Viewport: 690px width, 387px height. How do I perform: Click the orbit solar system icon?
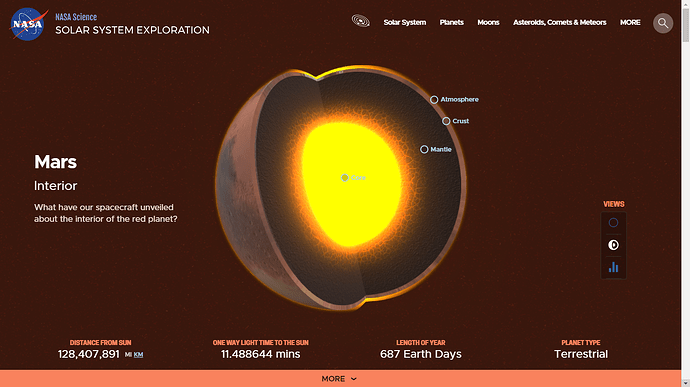coord(360,21)
